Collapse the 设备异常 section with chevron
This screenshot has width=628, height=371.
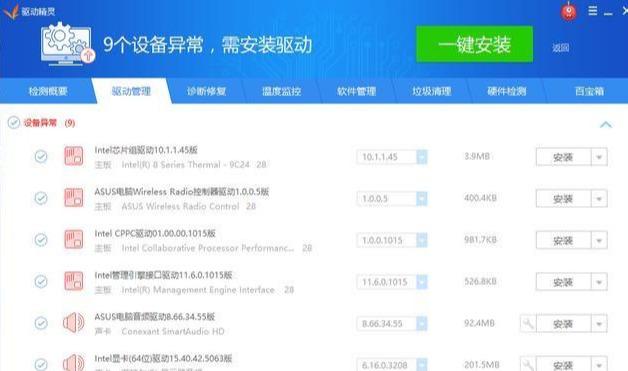click(606, 125)
